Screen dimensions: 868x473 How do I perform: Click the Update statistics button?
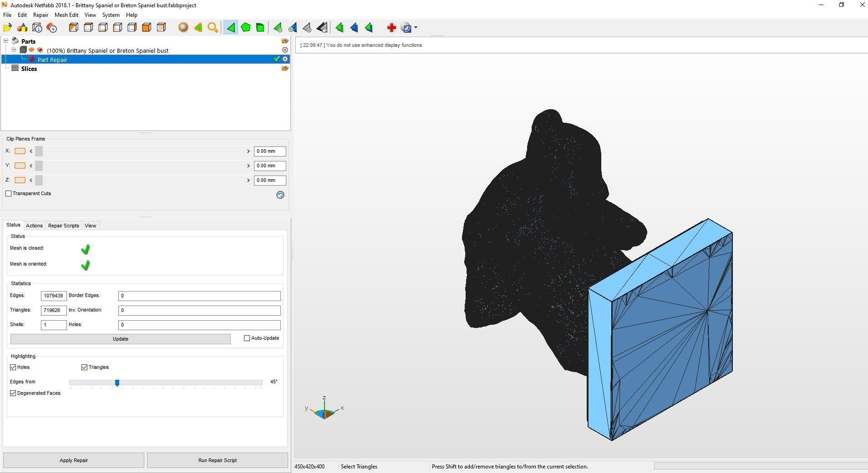(x=121, y=339)
